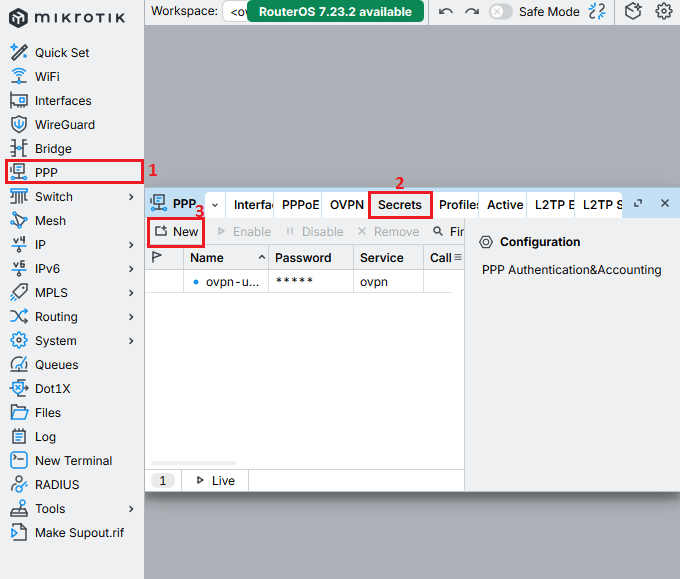This screenshot has width=680, height=579.
Task: Click the PPP Authentication&Accounting configuration icon
Action: (486, 242)
